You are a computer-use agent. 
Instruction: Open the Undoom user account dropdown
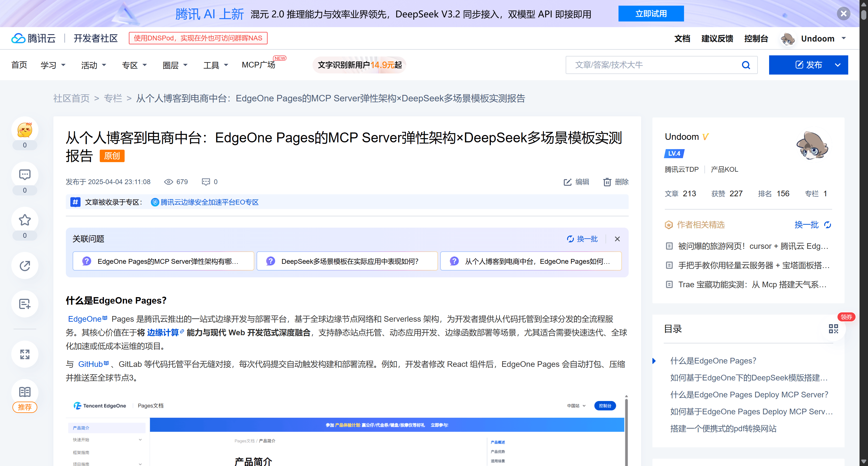[x=843, y=38]
